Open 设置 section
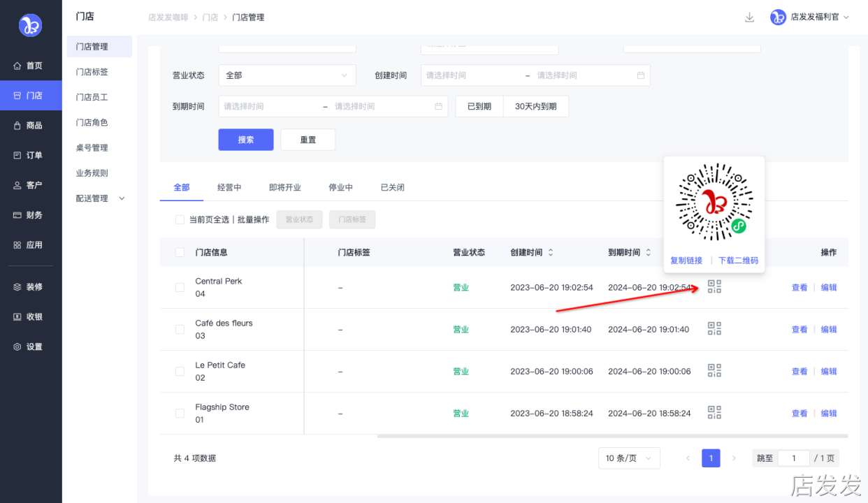Screen dimensions: 868x503 [31, 347]
